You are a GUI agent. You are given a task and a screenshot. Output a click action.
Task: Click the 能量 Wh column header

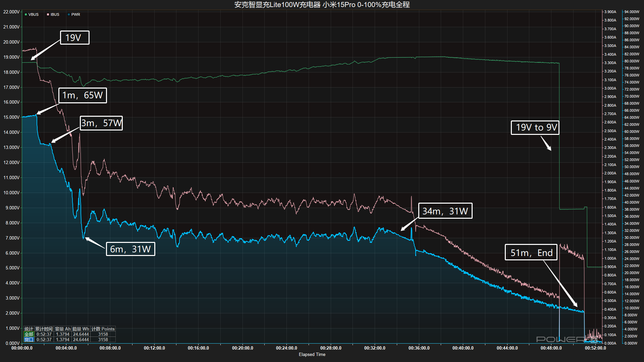pyautogui.click(x=81, y=329)
